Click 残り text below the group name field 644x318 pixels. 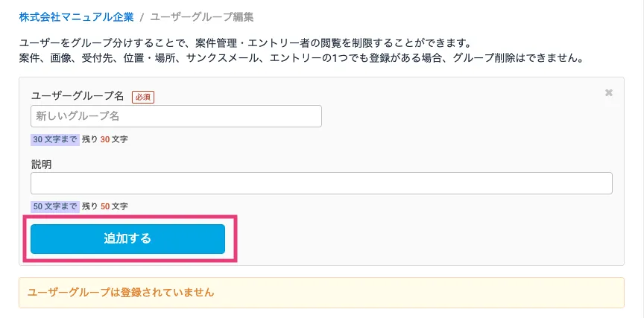point(89,139)
